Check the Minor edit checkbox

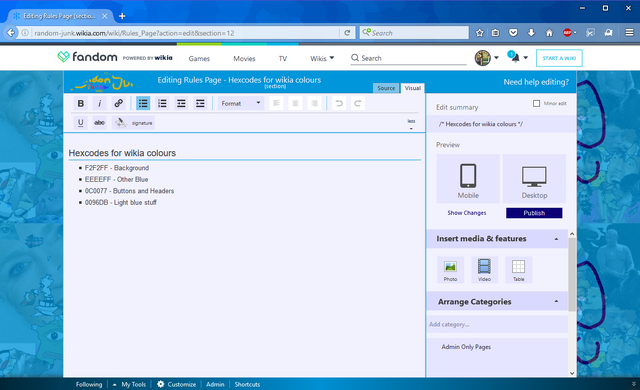pyautogui.click(x=536, y=104)
